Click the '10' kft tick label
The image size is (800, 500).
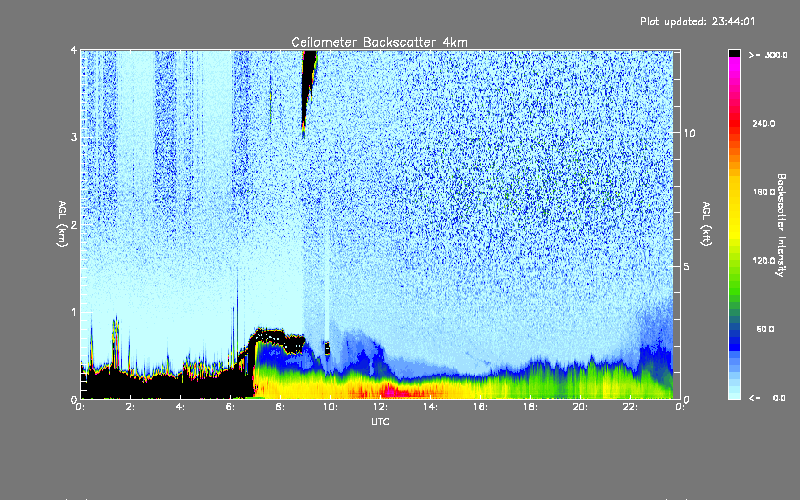[689, 133]
